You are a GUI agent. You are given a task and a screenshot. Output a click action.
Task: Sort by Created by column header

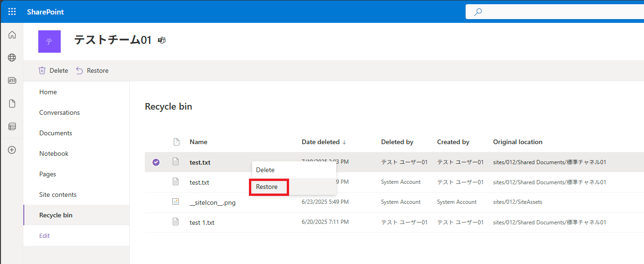[x=453, y=142]
